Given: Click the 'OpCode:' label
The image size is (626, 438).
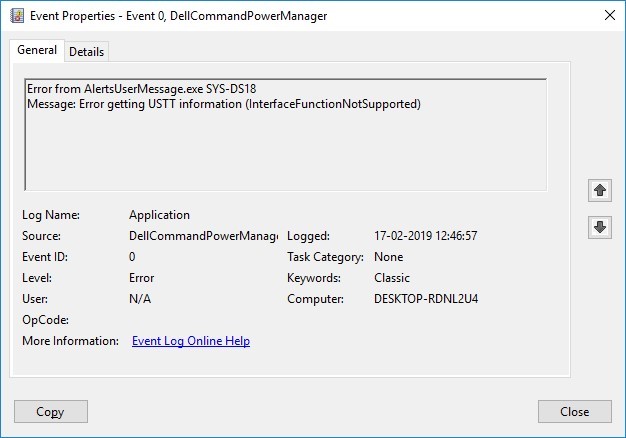Looking at the screenshot, I should (x=46, y=320).
